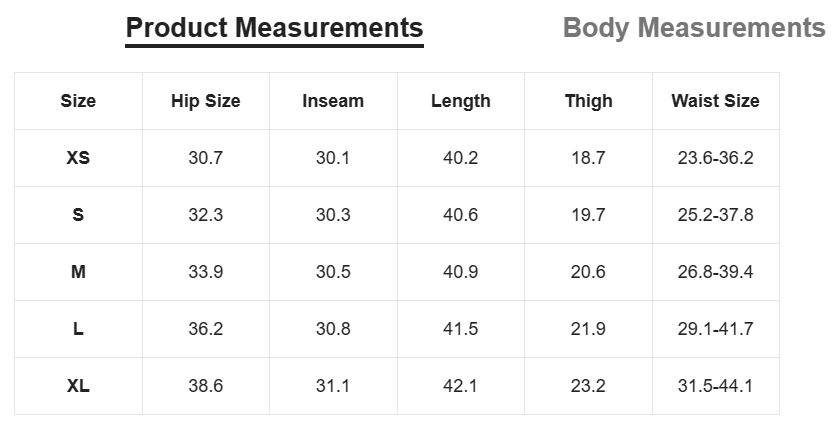Click the Length column header

(x=461, y=101)
